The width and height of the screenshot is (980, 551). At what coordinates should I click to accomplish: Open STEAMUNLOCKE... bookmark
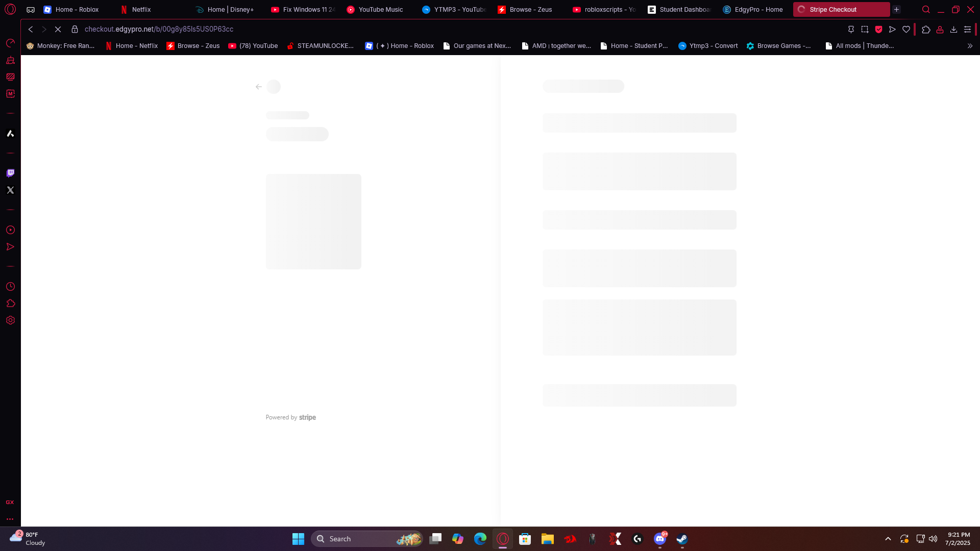(320, 46)
